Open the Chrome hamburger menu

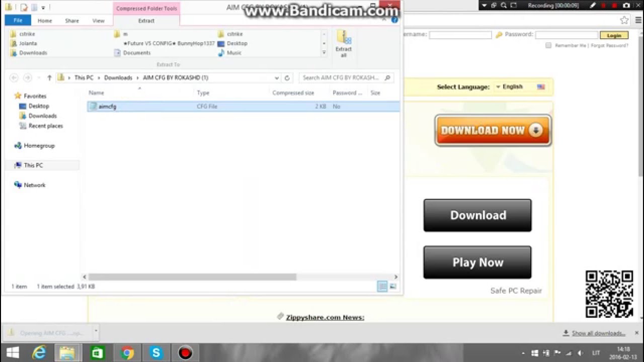pos(639,21)
